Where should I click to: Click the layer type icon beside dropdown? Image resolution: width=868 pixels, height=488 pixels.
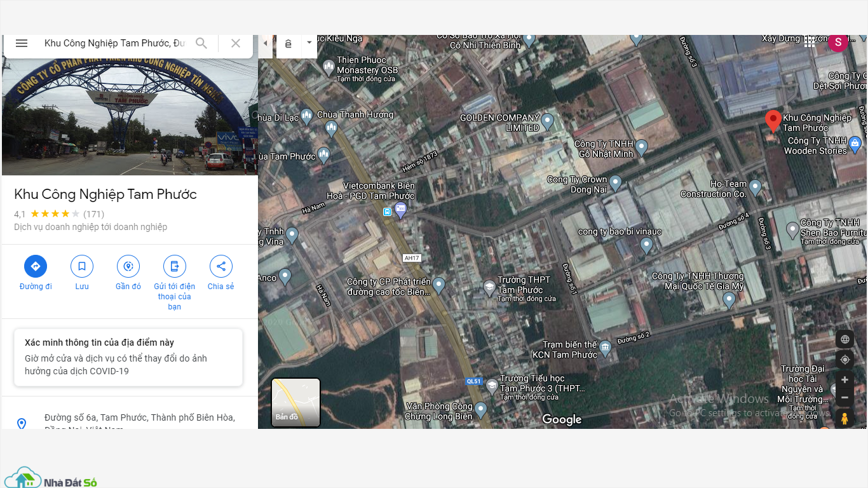[288, 43]
